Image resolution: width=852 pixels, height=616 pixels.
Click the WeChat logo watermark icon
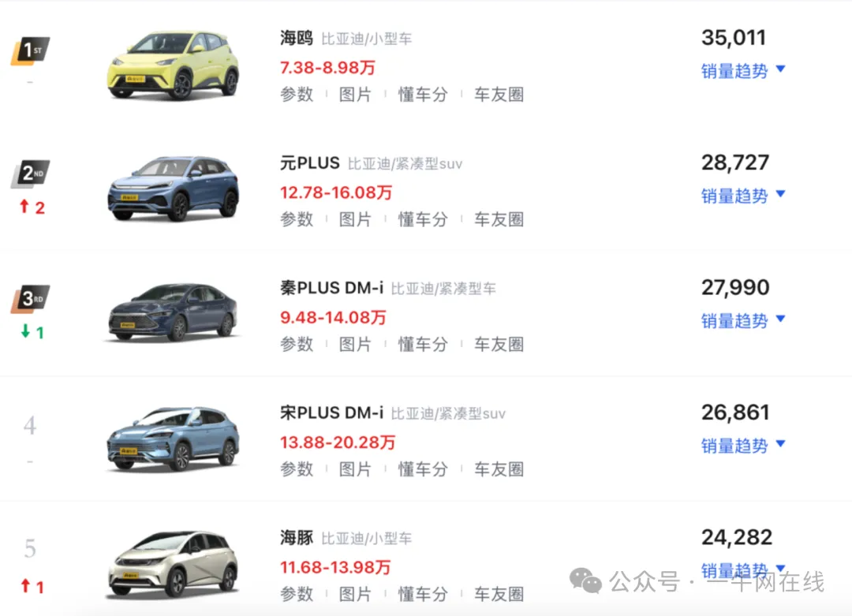click(x=585, y=581)
